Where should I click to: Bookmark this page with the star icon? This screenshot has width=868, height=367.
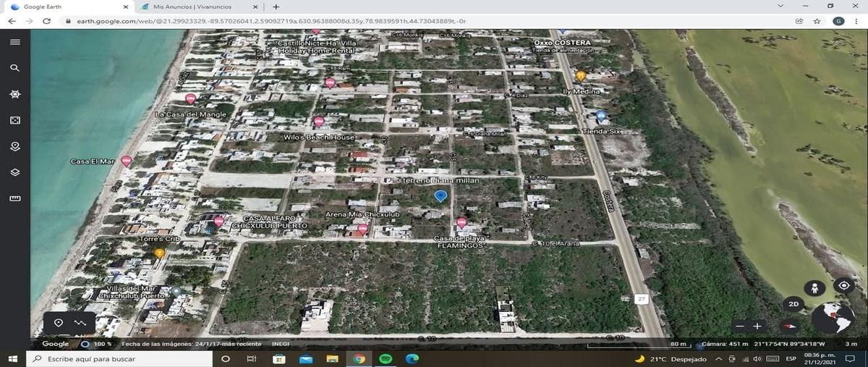coord(817,21)
